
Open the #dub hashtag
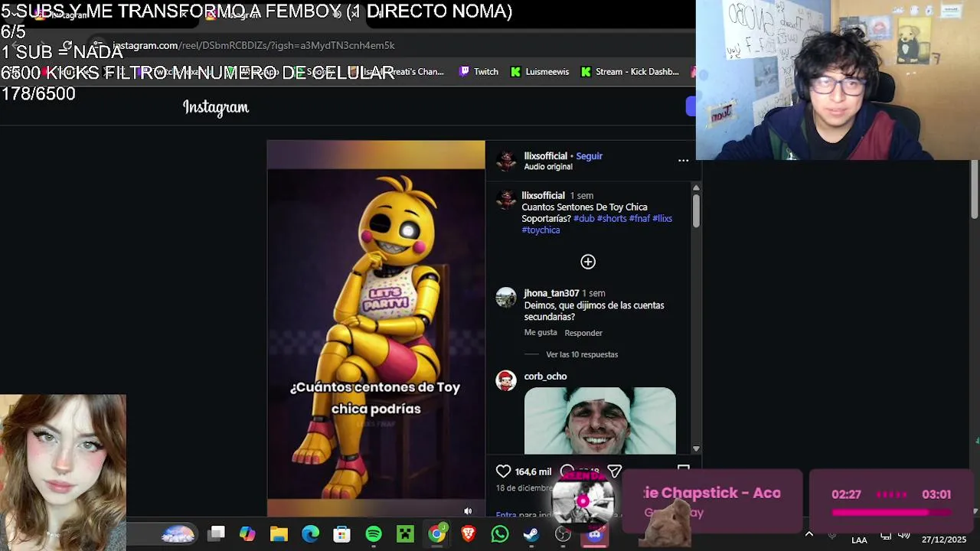tap(583, 219)
